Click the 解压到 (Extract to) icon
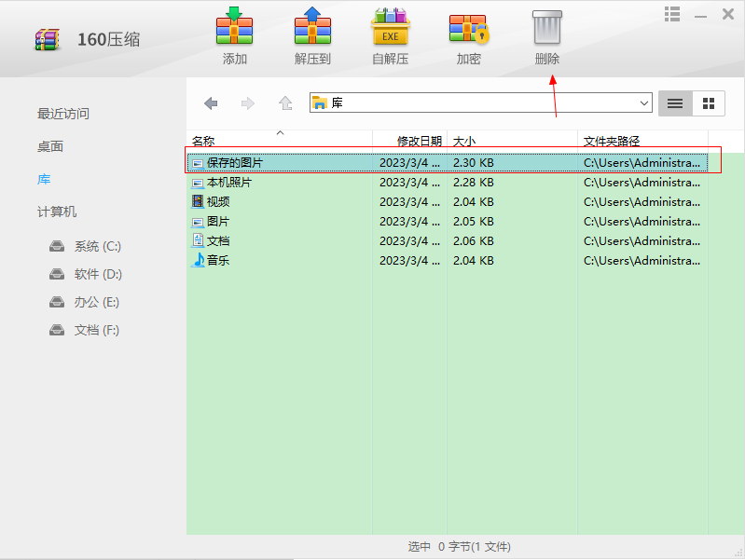This screenshot has height=560, width=745. 312,27
